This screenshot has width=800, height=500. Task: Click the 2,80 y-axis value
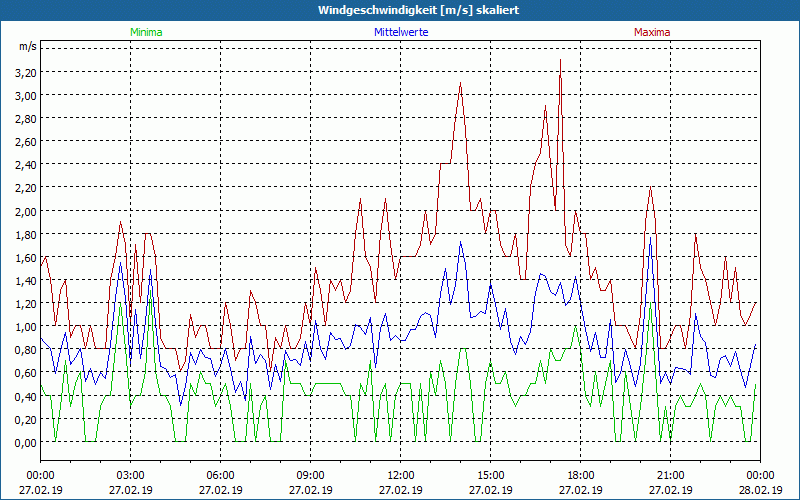[x=26, y=118]
